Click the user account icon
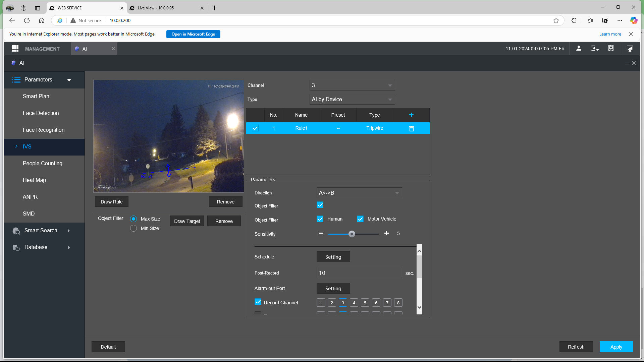This screenshot has height=362, width=644. 579,48
